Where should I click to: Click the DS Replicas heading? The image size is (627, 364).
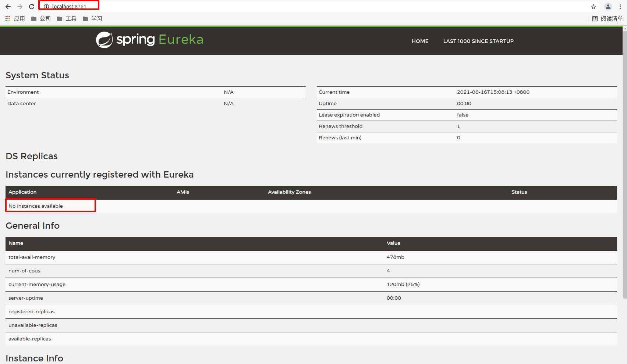pyautogui.click(x=32, y=156)
